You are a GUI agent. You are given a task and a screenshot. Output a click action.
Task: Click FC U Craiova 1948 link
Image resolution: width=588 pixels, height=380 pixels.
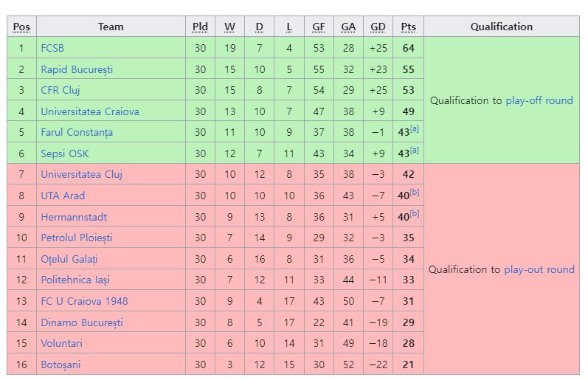(84, 301)
